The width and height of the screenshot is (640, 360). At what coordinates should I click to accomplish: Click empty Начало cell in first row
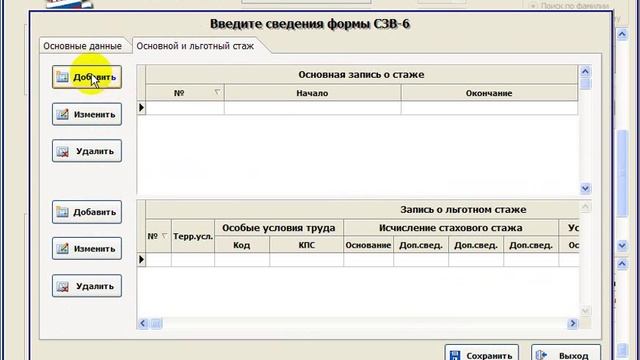click(312, 108)
